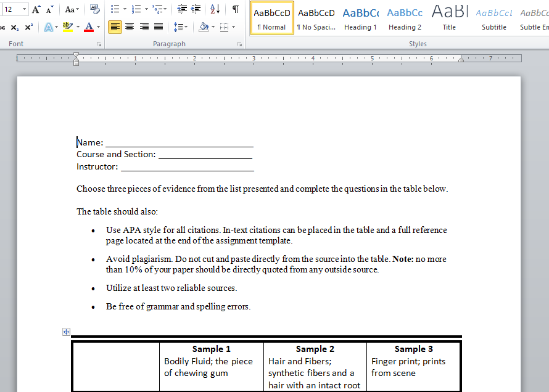Viewport: 549px width, 392px height.
Task: Expand the shading color dropdown arrow
Action: coord(213,27)
